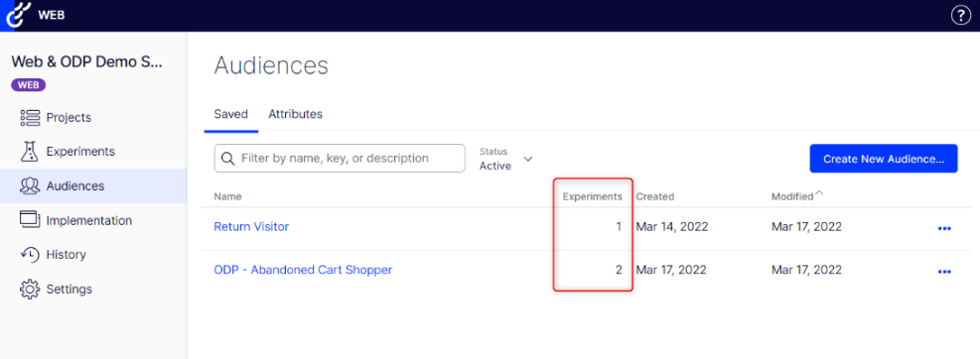Click the Projects list icon in sidebar
This screenshot has height=359, width=980.
[x=29, y=117]
